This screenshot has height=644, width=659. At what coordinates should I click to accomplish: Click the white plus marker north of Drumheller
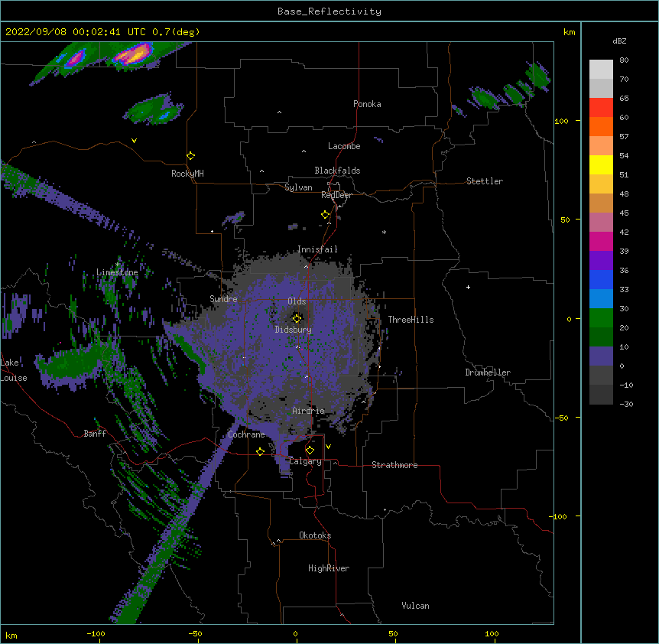coord(468,287)
